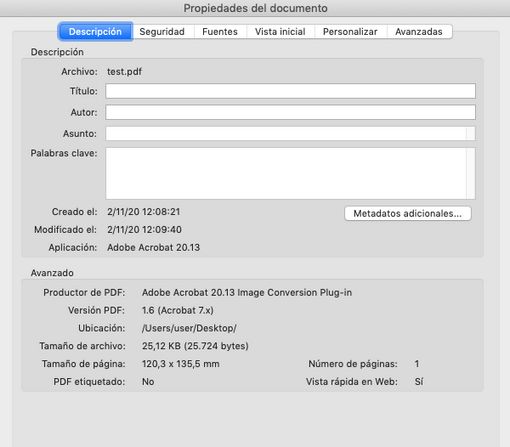This screenshot has width=510, height=447.
Task: Select the PDF etiquetado value No
Action: click(148, 382)
